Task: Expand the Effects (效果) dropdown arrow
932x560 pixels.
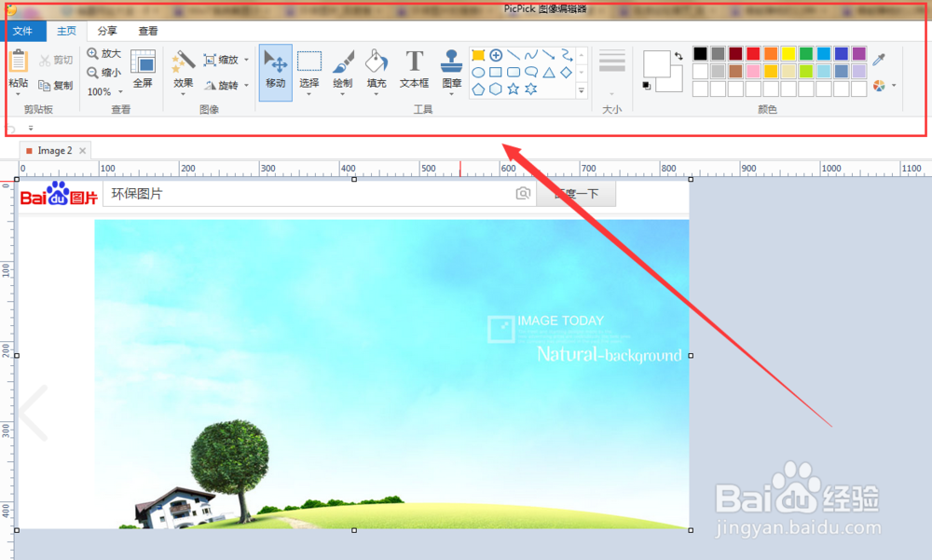Action: coord(183,94)
